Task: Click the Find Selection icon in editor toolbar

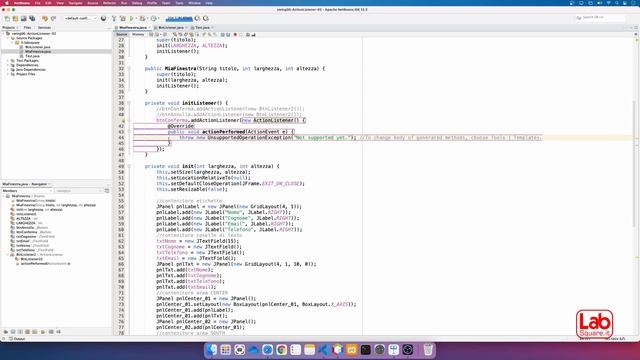Action: [x=175, y=35]
